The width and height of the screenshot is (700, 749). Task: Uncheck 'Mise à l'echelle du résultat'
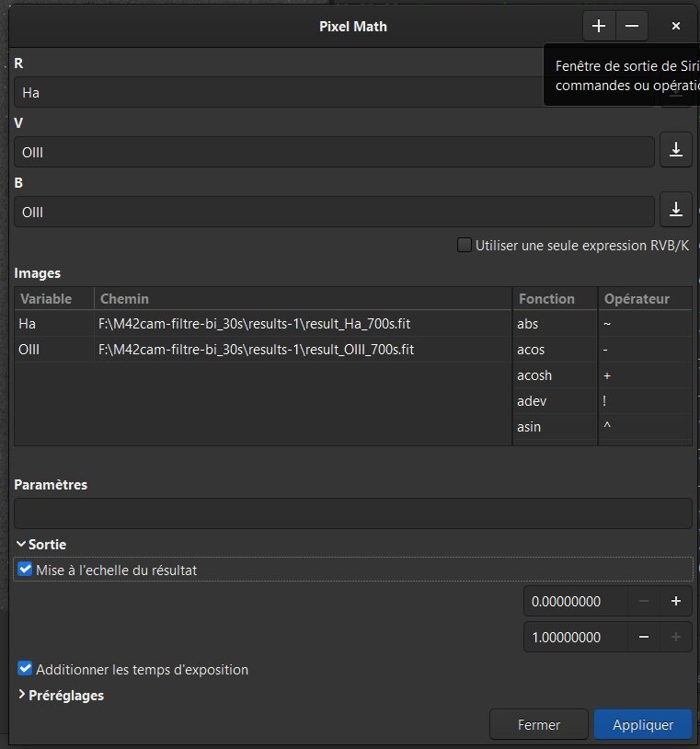[x=25, y=570]
